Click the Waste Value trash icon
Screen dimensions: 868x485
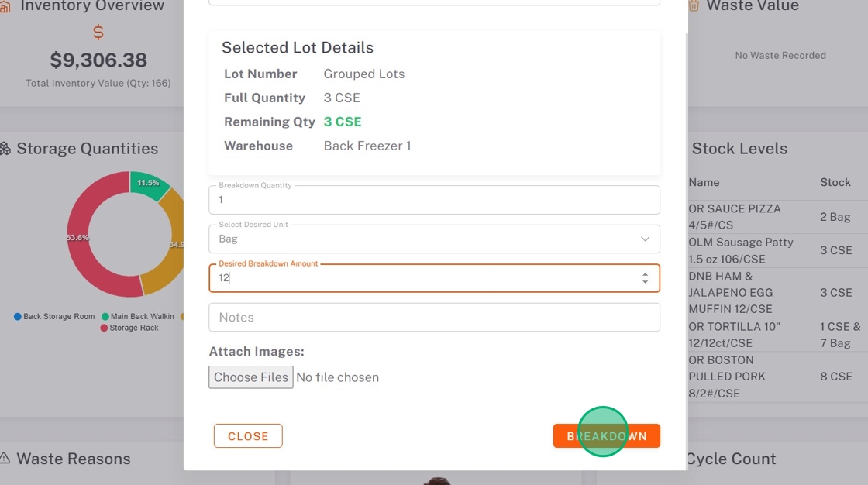click(694, 6)
